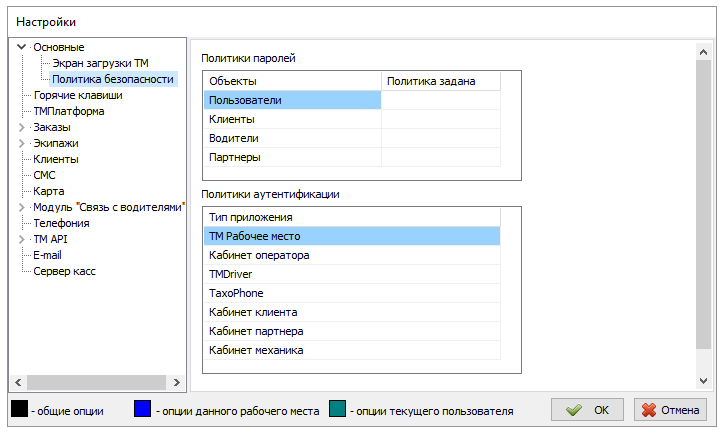Expand Модуль "Связь с водителями" node
The width and height of the screenshot is (723, 434).
point(22,207)
